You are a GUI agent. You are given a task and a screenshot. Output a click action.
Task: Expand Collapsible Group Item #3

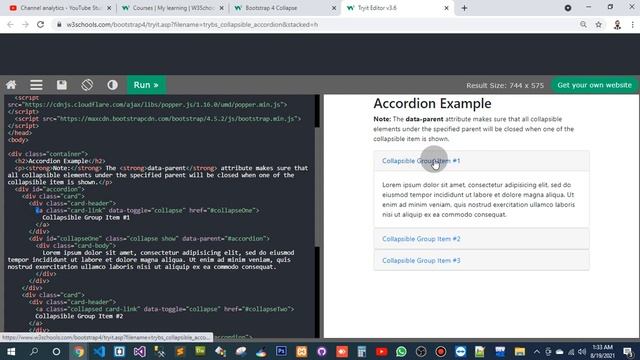coord(421,260)
